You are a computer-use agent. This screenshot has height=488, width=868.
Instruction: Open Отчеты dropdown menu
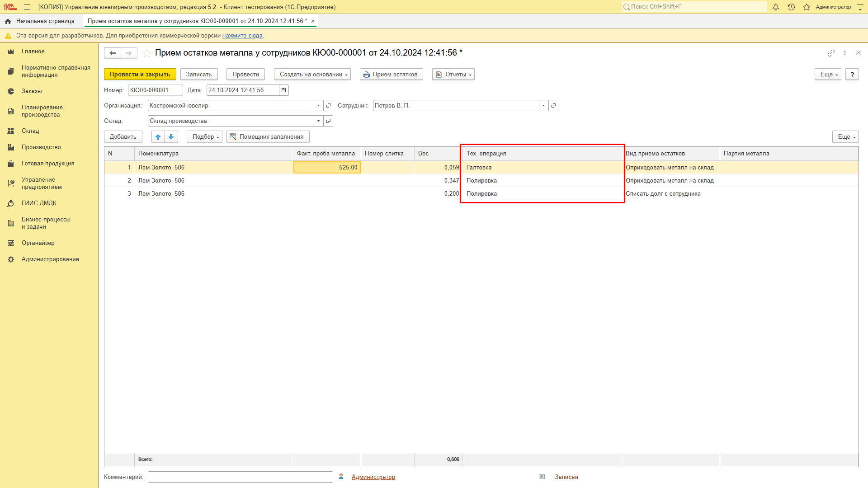[453, 75]
